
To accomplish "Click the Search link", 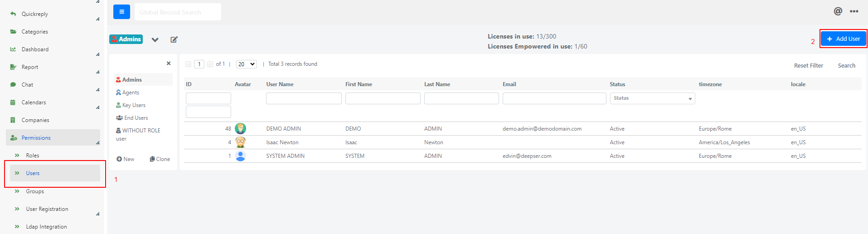I will click(847, 66).
